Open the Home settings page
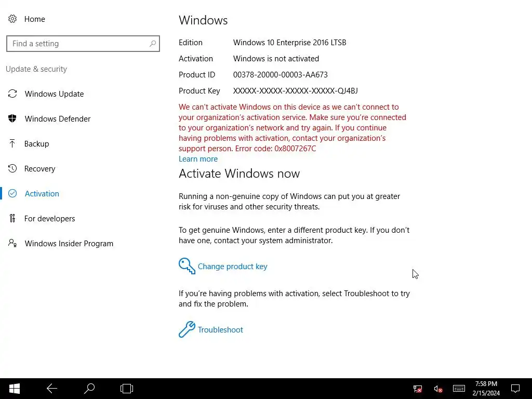Viewport: 532px width, 399px height. tap(35, 19)
